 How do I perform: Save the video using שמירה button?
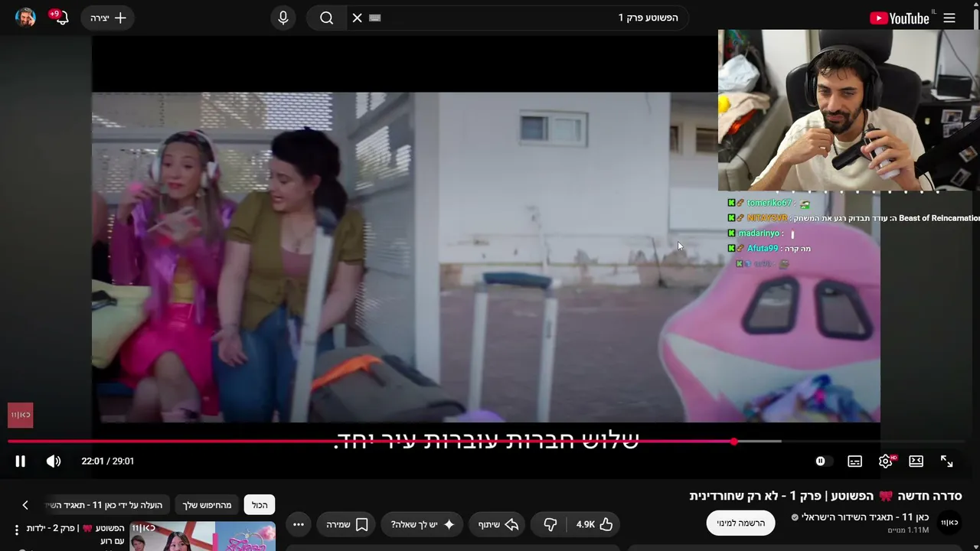click(347, 524)
